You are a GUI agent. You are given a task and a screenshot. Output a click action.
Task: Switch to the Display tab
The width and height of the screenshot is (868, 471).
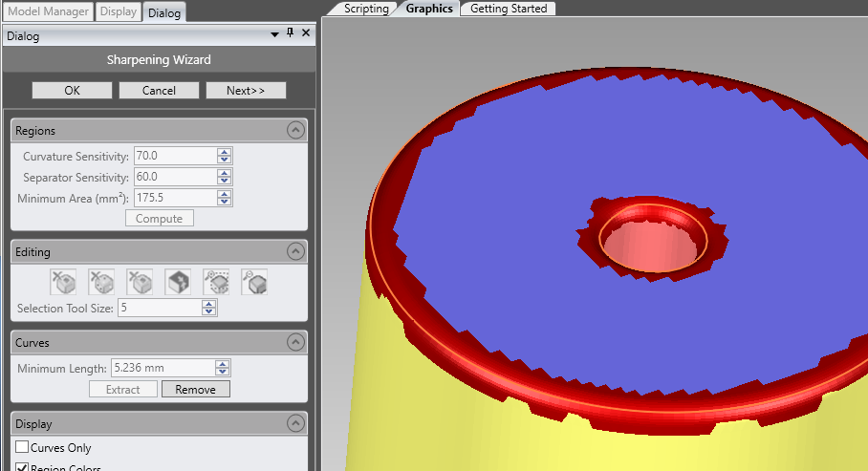point(119,11)
